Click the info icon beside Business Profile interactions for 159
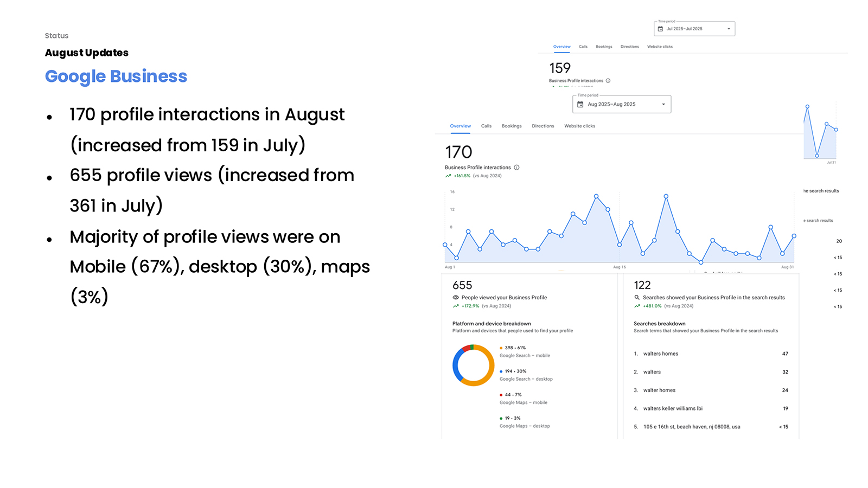The image size is (868, 488). click(x=608, y=80)
